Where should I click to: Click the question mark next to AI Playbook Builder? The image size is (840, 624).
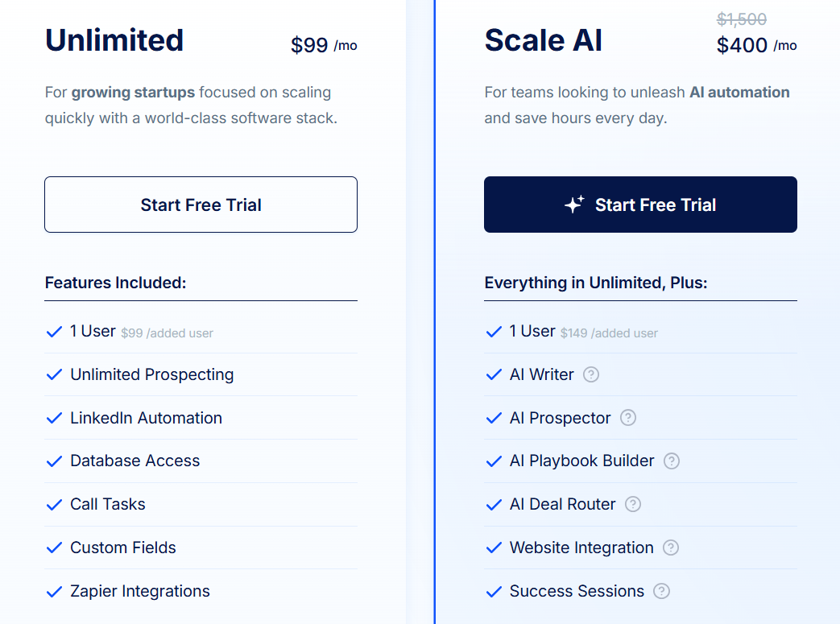click(x=673, y=461)
